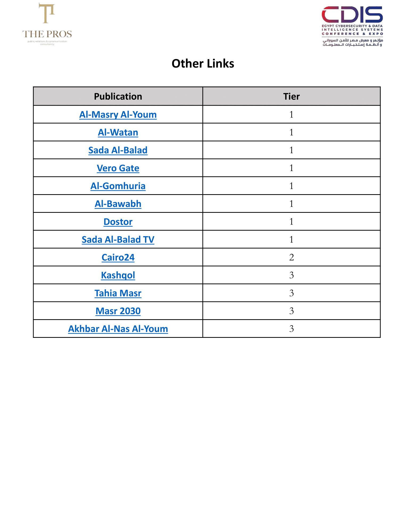
Task: Select the tier cell for Kashqol
Action: 292,275
